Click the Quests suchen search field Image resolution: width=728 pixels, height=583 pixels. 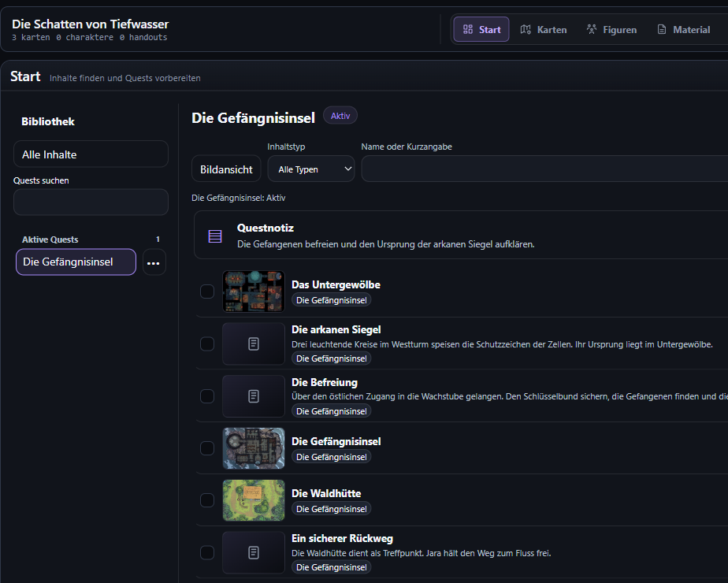click(x=91, y=202)
